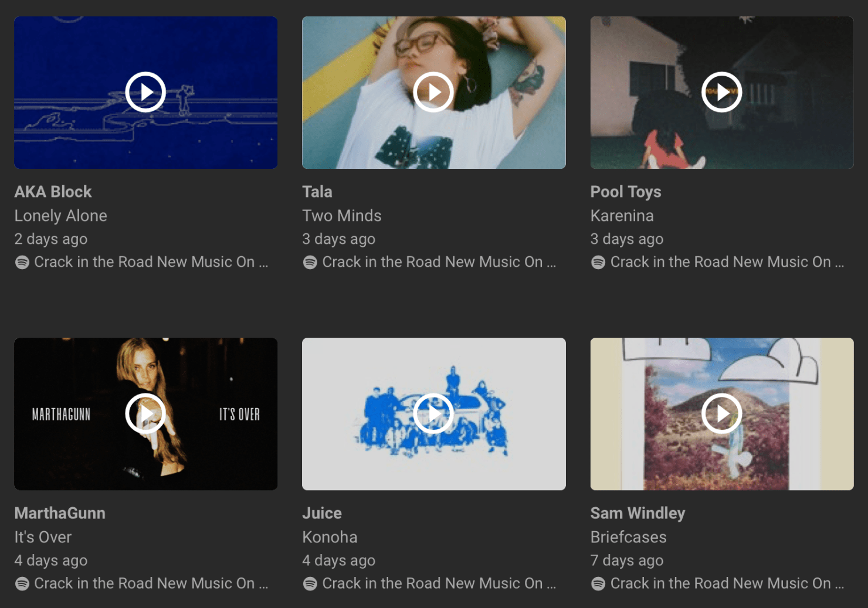Click Spotify icon under Briefcases
The height and width of the screenshot is (608, 868).
point(598,583)
